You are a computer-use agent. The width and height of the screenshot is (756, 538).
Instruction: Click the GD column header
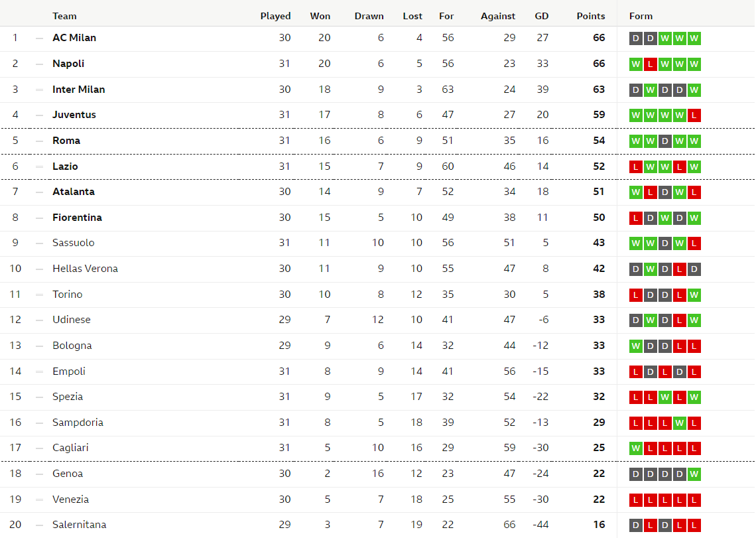pos(541,16)
